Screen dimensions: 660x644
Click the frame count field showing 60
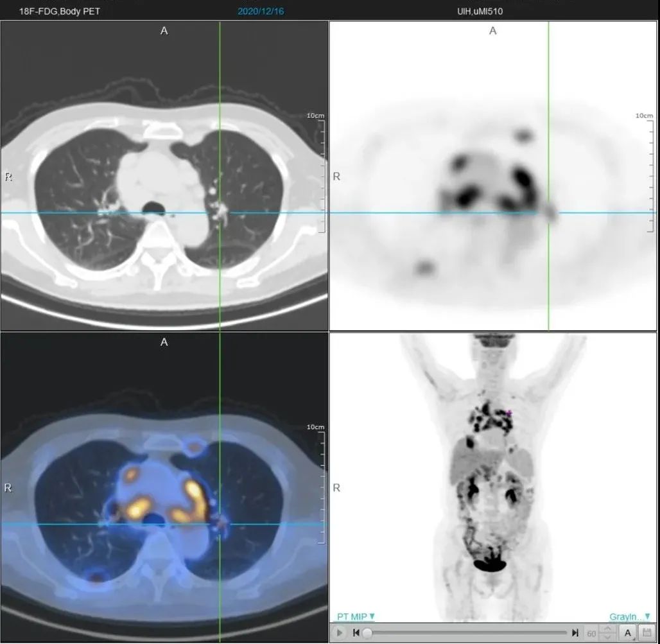(x=591, y=633)
